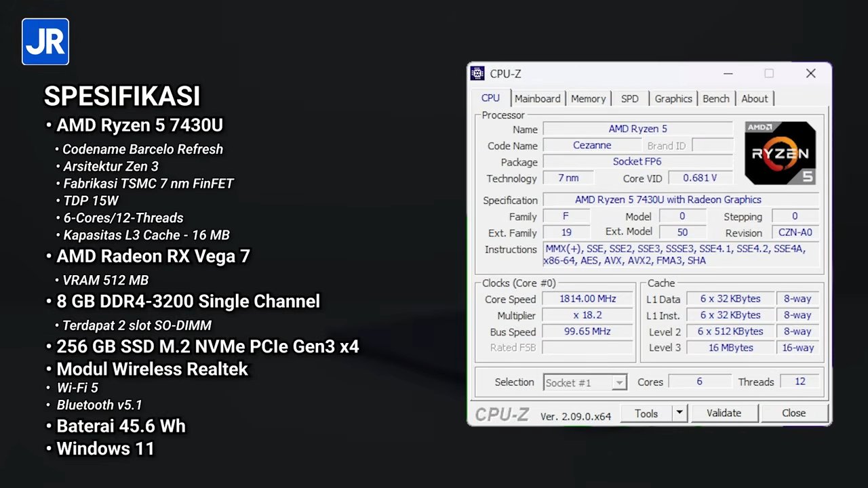The width and height of the screenshot is (868, 488).
Task: Click the maximize button of CPU-Z
Action: 769,74
